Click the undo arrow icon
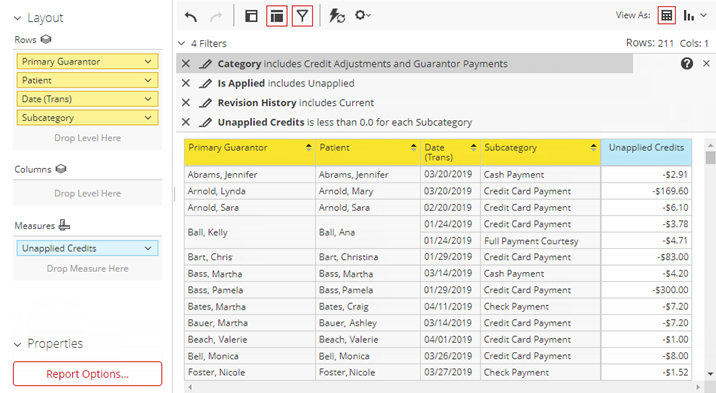This screenshot has width=716, height=393. coord(191,17)
